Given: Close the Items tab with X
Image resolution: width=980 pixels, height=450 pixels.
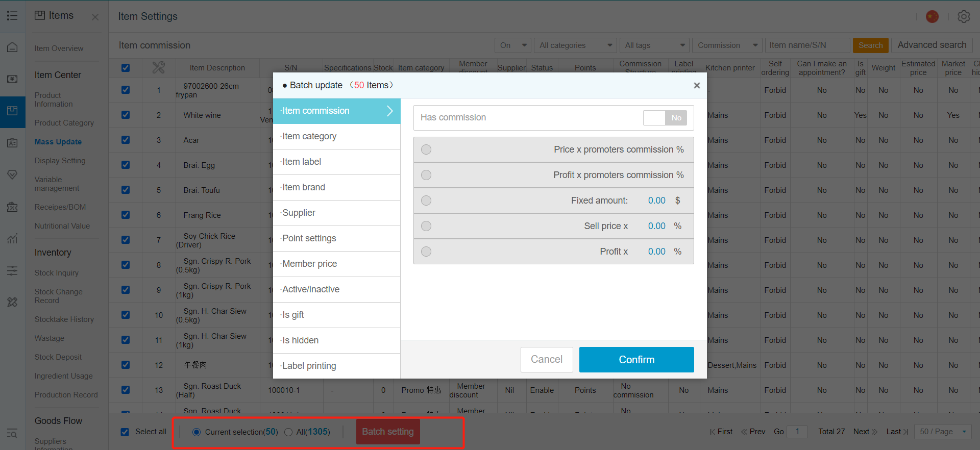Looking at the screenshot, I should 95,17.
